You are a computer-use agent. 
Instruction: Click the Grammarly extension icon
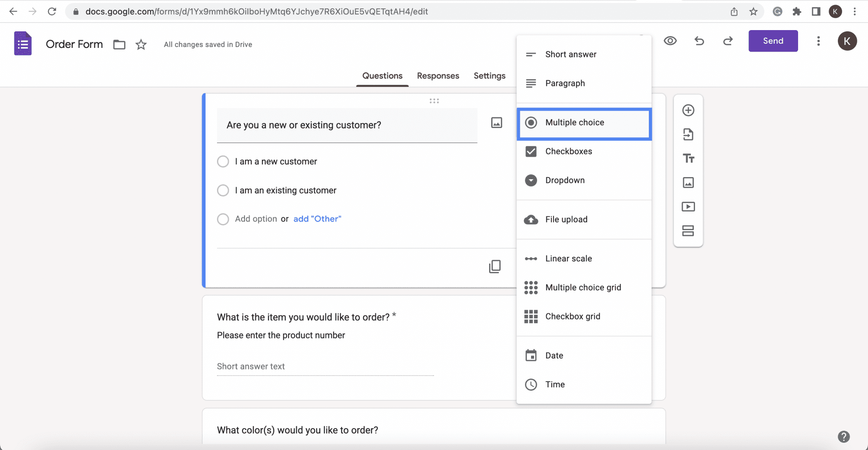[x=777, y=11]
